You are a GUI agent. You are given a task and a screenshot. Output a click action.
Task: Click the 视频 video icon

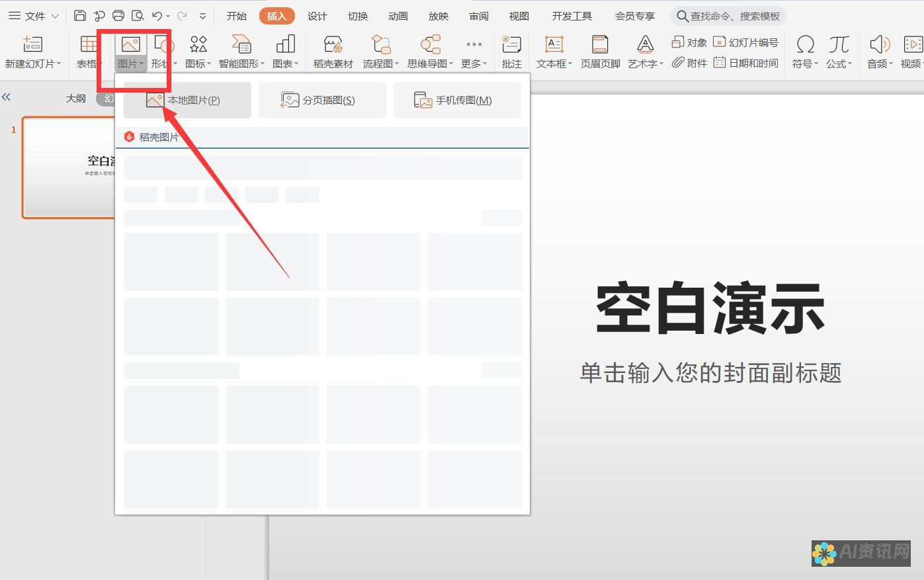tap(913, 44)
